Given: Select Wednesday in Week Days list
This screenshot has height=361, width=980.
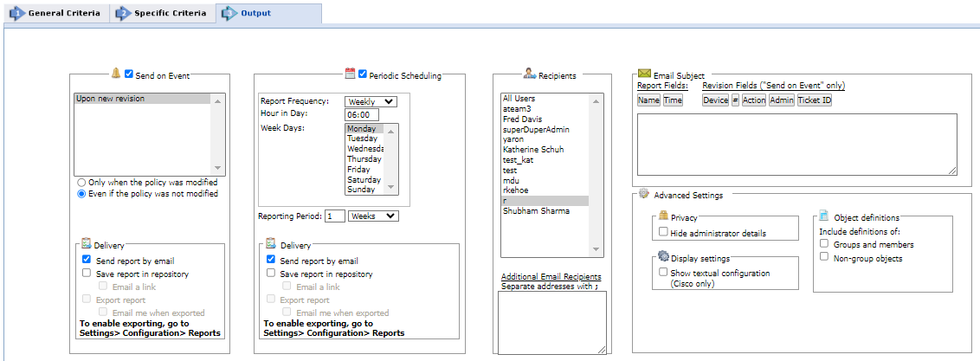Looking at the screenshot, I should [x=364, y=149].
